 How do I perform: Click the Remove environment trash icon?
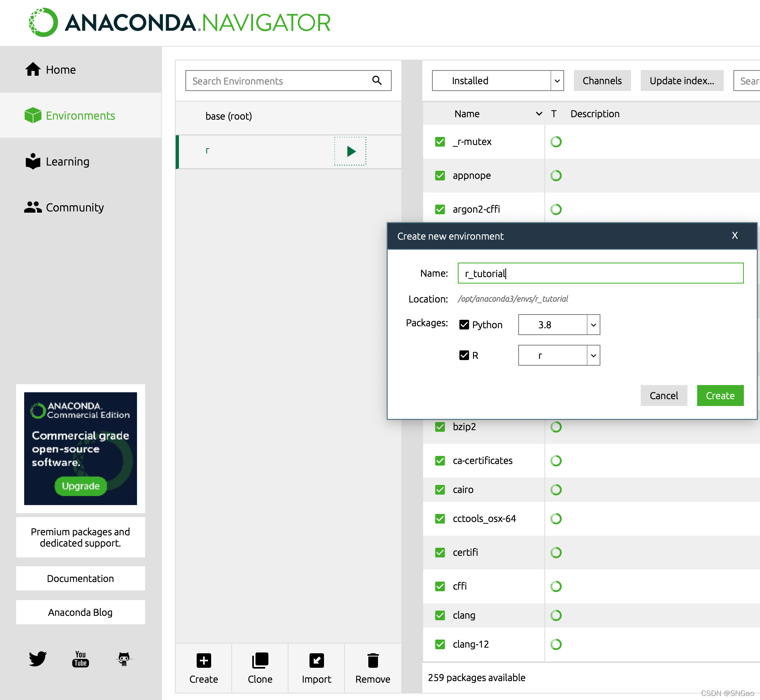(373, 661)
